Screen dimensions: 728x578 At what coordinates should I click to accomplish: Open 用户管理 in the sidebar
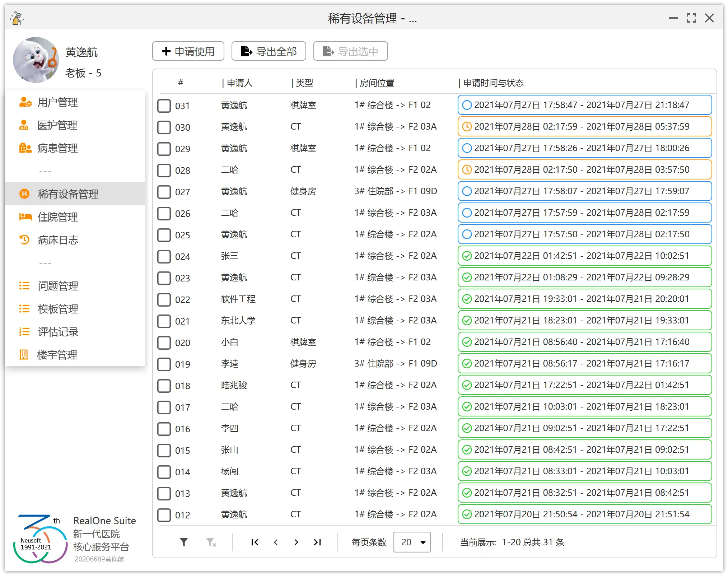click(x=57, y=102)
